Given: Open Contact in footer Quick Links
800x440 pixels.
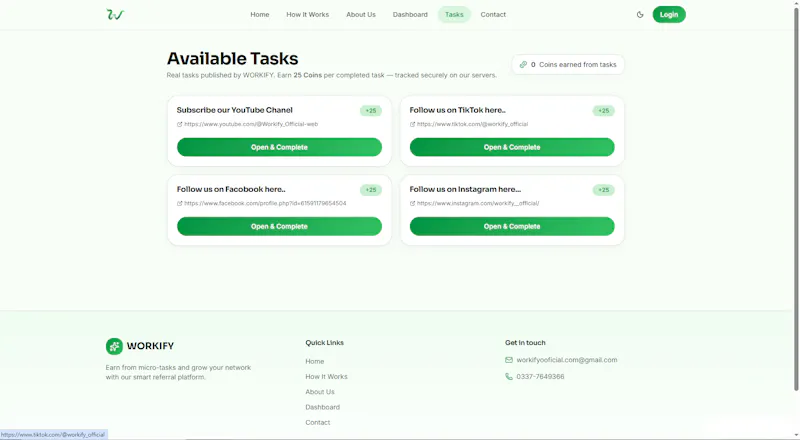Looking at the screenshot, I should [318, 423].
